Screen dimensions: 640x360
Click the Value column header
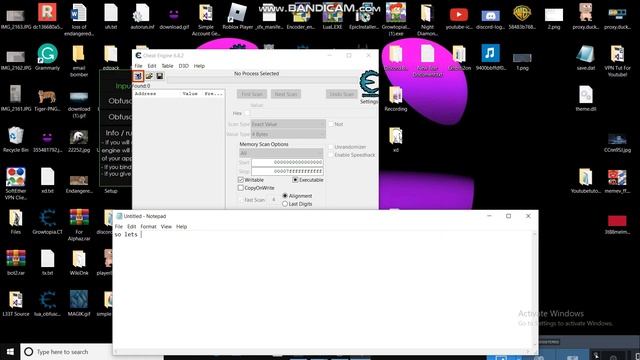point(190,94)
